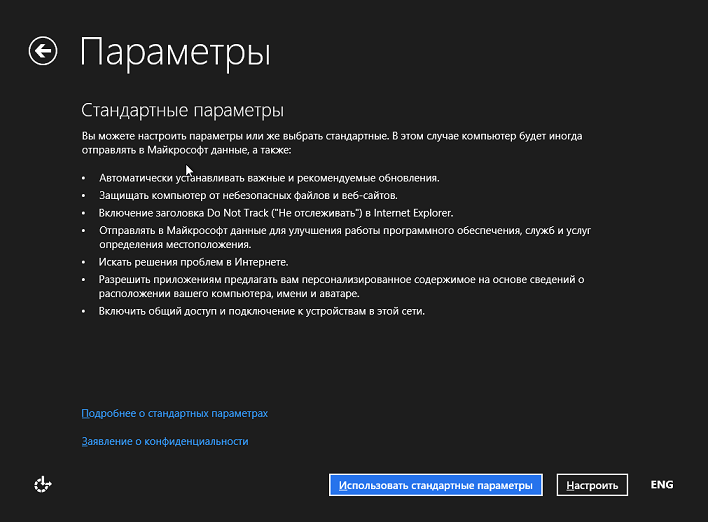Go back using the circled arrow icon
The height and width of the screenshot is (522, 708).
point(43,51)
